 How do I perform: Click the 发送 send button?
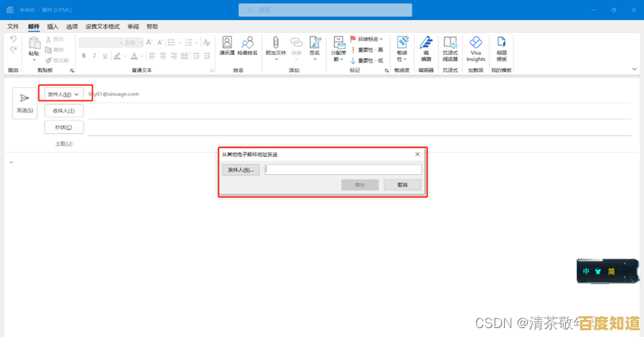25,103
